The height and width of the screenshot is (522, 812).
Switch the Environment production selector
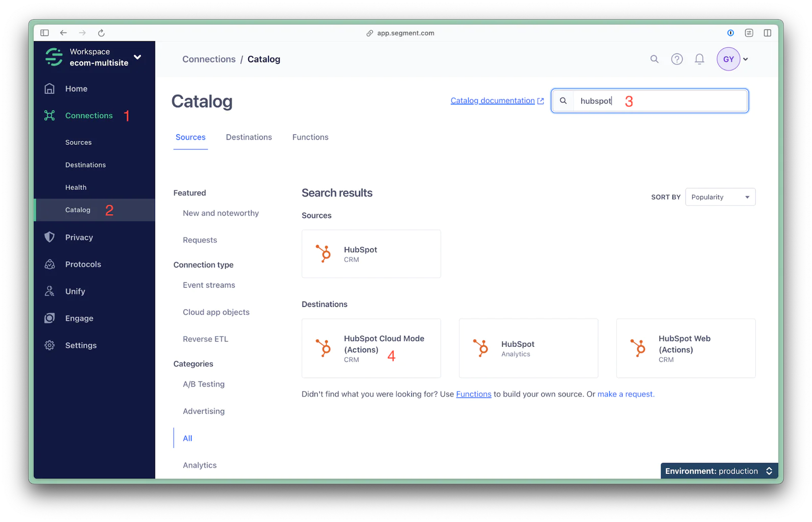[x=719, y=471]
